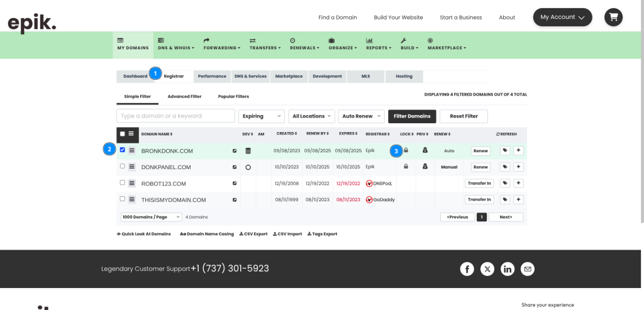644x310 pixels.
Task: Open the All Locations dropdown
Action: (312, 116)
